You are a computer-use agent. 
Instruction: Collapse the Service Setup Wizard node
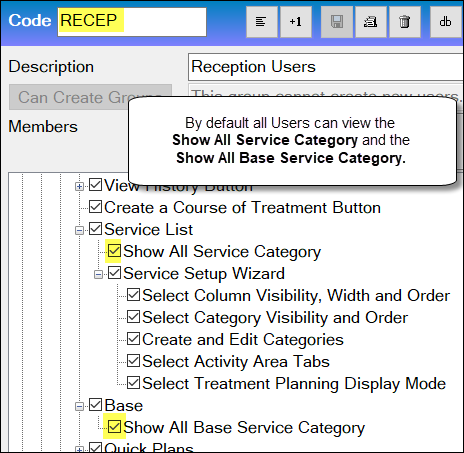point(98,274)
